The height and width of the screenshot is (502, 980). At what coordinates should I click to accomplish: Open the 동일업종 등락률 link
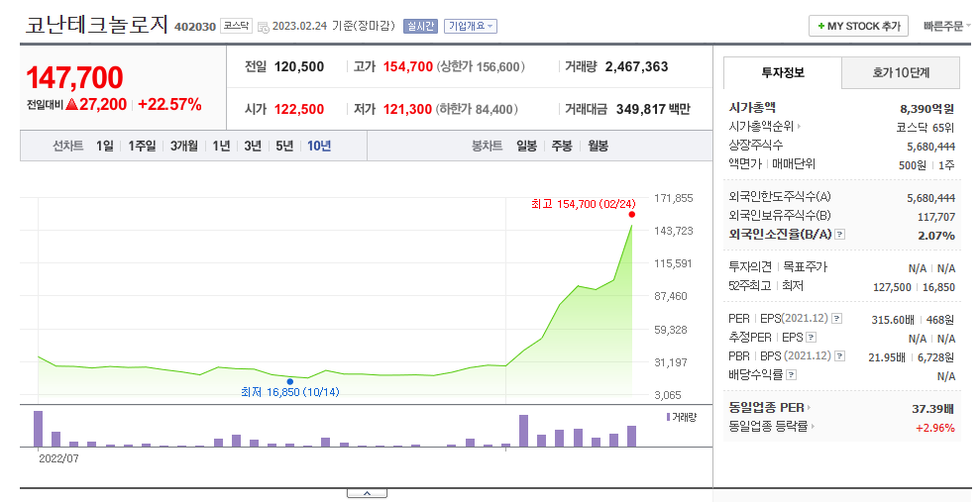point(772,427)
